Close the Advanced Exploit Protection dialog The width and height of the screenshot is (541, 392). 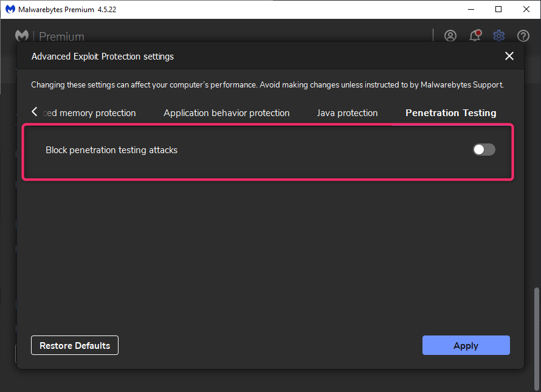tap(509, 56)
